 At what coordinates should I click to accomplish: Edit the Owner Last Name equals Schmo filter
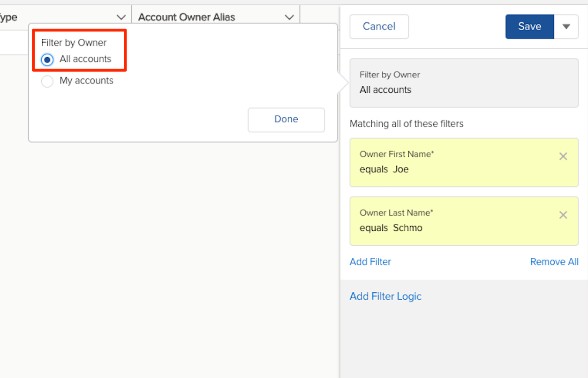(x=464, y=221)
